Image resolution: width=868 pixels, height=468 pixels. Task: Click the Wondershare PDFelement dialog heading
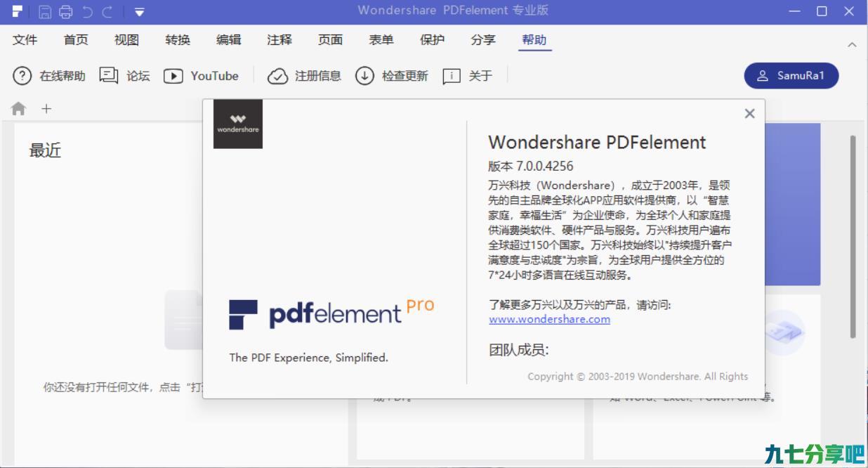point(597,142)
